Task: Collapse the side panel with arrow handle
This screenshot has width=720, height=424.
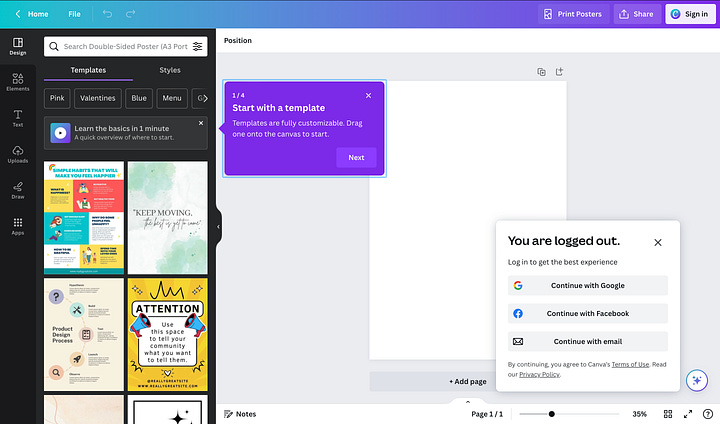Action: click(x=218, y=226)
